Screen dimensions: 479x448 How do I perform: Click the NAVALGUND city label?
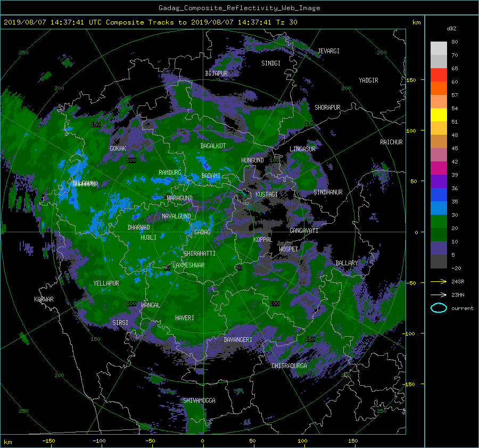click(176, 216)
